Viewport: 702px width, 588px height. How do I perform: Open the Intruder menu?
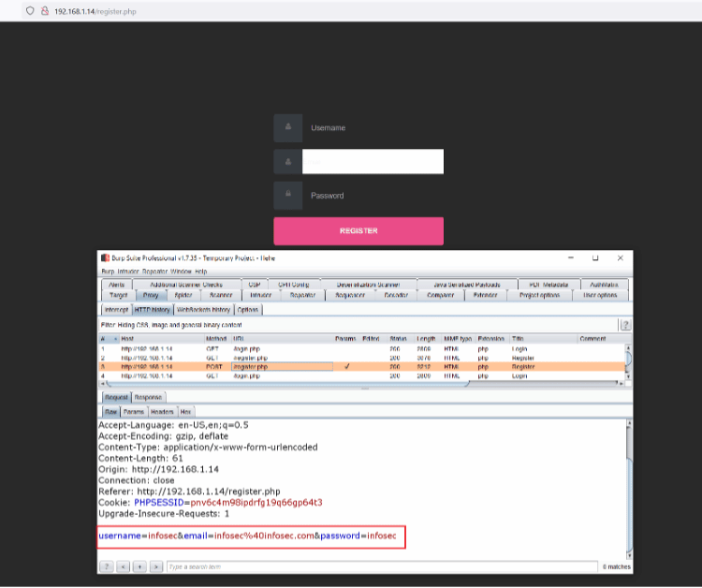(127, 271)
